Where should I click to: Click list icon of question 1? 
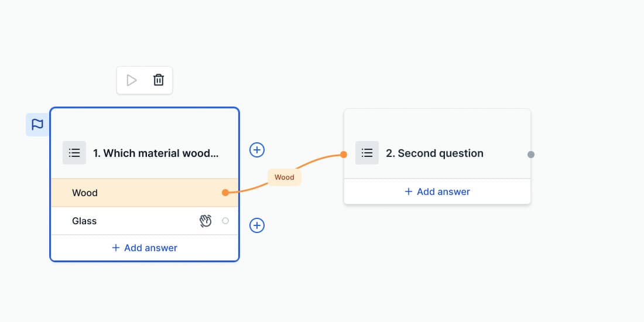point(74,153)
